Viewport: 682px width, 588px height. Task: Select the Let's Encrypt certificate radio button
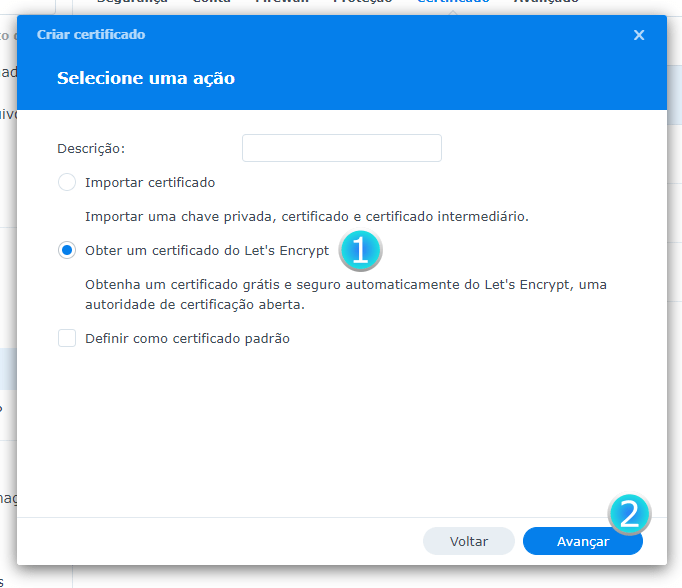[x=67, y=251]
